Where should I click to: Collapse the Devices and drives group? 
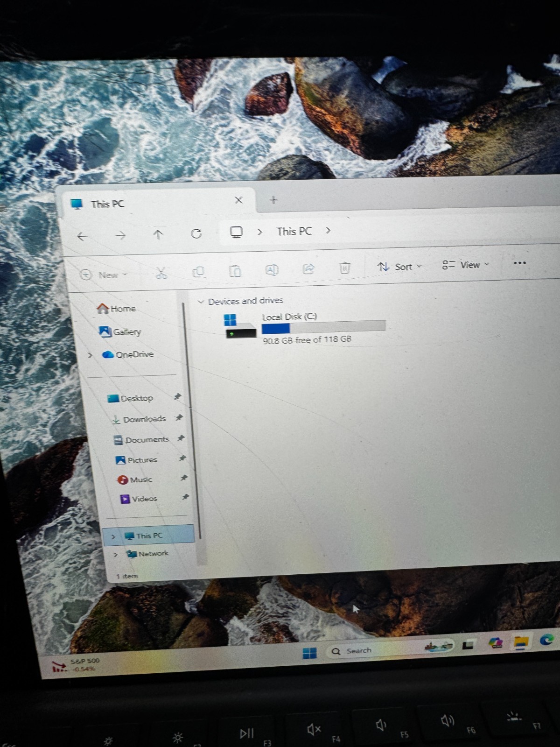(x=201, y=302)
